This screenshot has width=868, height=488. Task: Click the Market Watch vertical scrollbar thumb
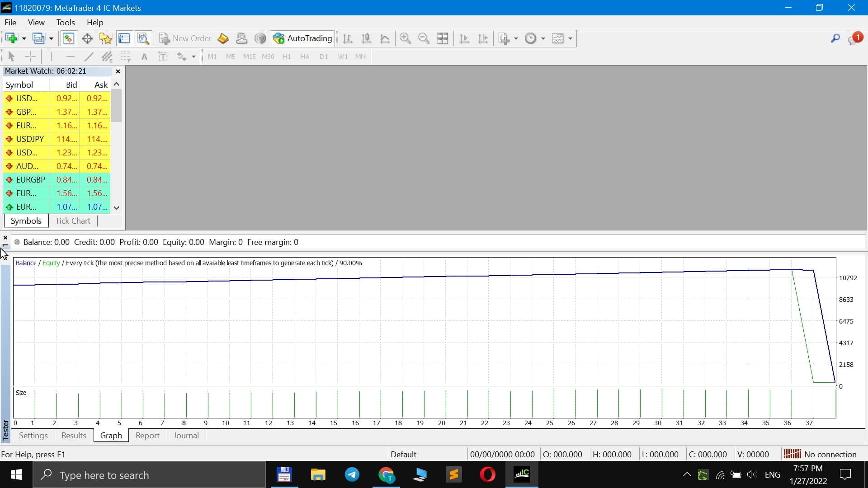116,105
